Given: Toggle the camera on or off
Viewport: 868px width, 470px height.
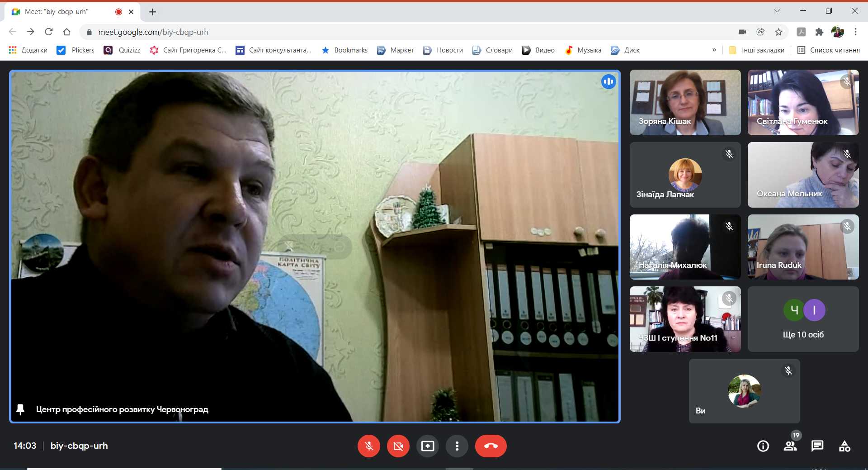Looking at the screenshot, I should click(x=398, y=446).
